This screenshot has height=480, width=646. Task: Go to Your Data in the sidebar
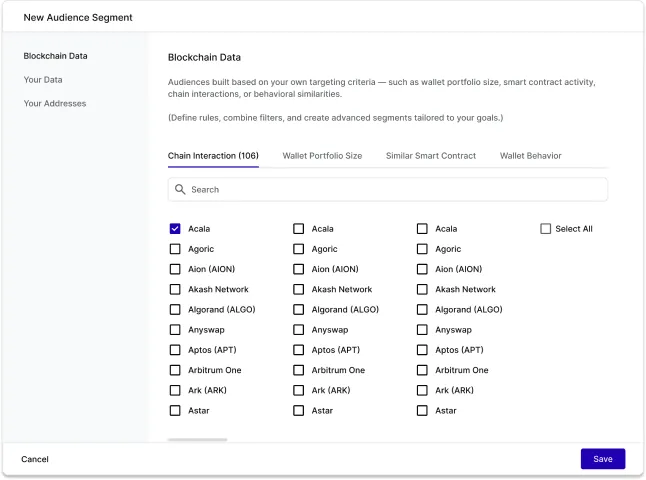(43, 80)
